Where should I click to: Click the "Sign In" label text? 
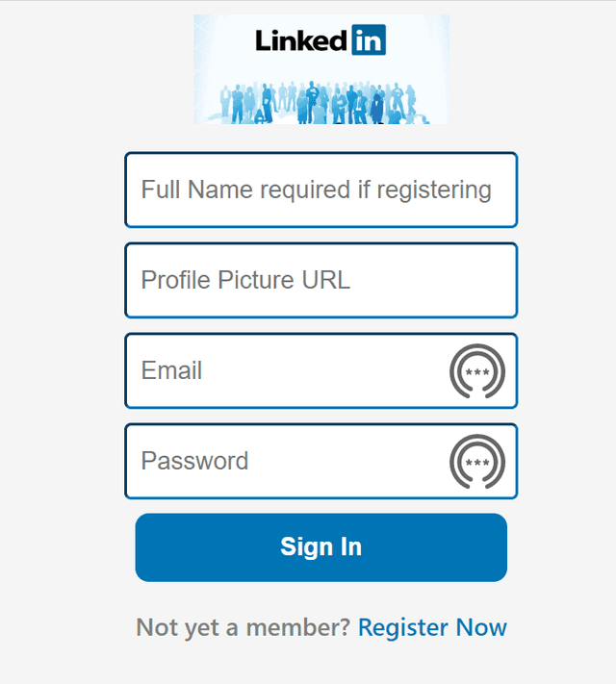321,547
